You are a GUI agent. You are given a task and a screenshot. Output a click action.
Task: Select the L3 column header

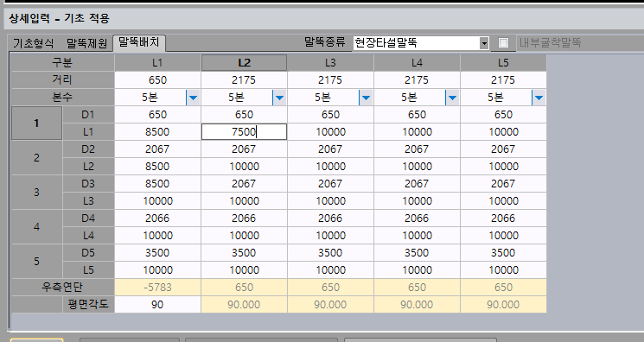[330, 63]
